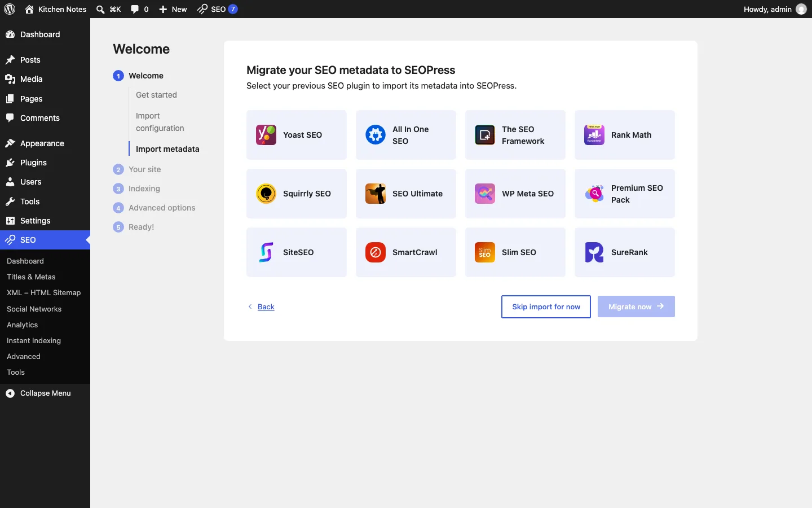
Task: Select the Squirrly SEO logo icon
Action: coord(266,194)
